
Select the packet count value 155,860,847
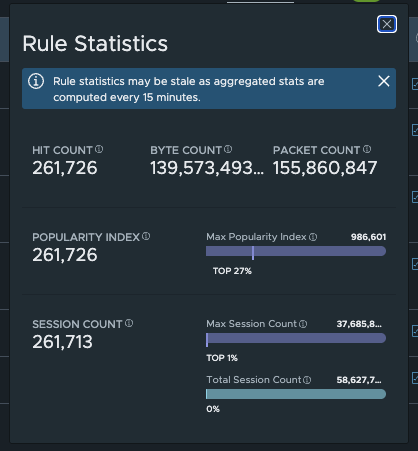(x=325, y=168)
